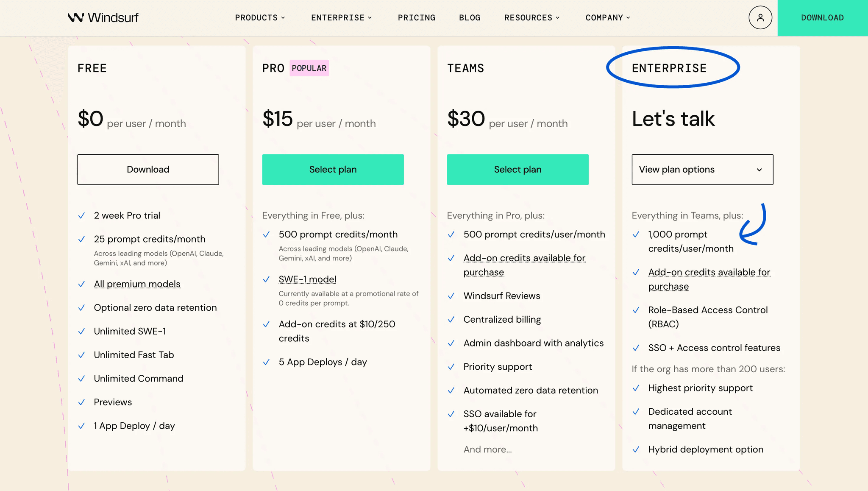
Task: Open the Blog menu item
Action: pos(470,18)
